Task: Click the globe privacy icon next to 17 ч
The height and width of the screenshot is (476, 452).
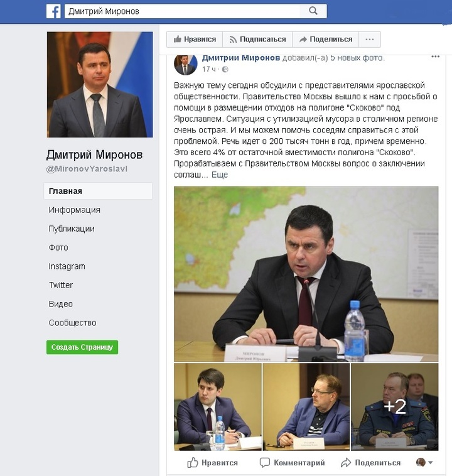Action: tap(225, 70)
